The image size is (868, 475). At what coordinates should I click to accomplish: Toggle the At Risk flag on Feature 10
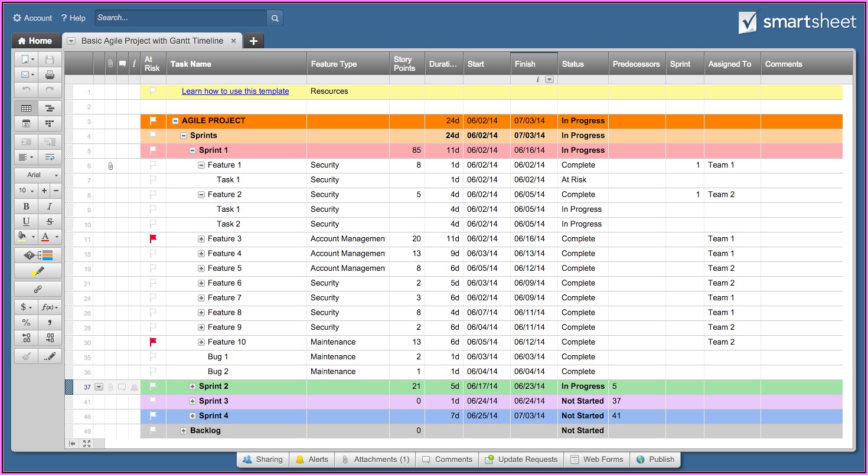tap(153, 342)
